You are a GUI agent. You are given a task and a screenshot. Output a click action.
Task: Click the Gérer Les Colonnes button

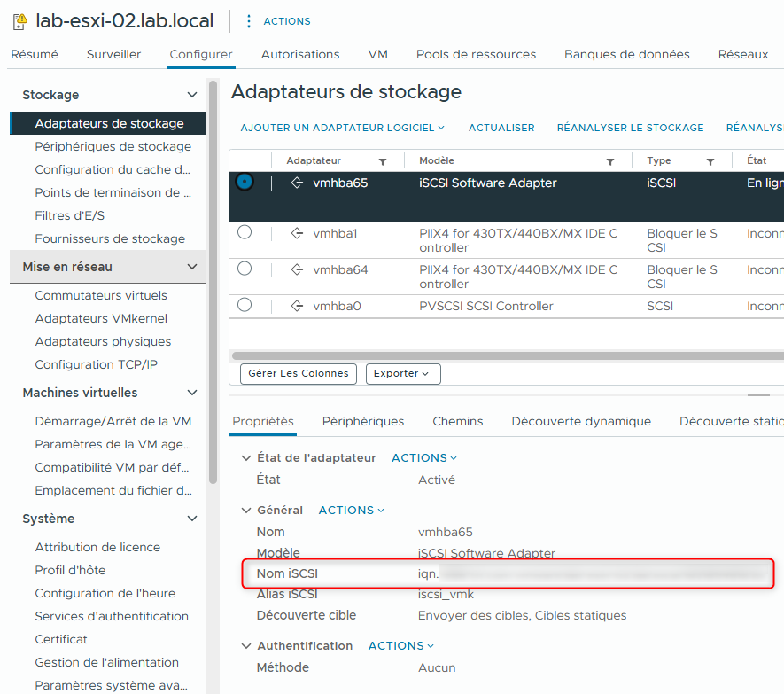(298, 373)
